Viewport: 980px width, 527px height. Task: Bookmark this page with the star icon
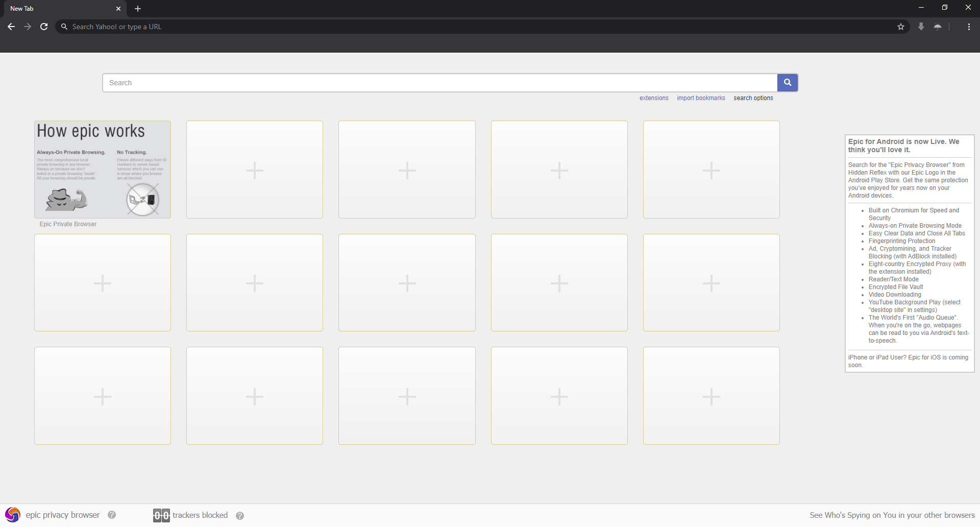point(901,27)
